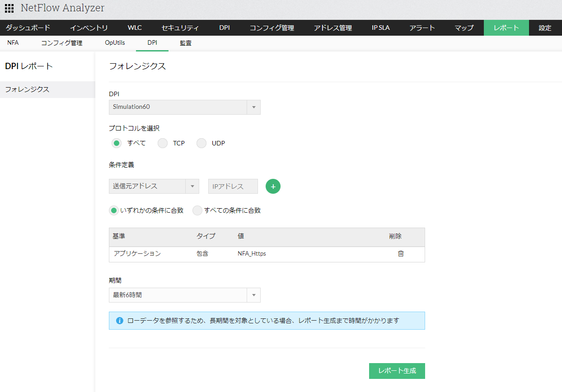Select フォレンジクス in the sidebar
The width and height of the screenshot is (562, 392).
pos(27,89)
